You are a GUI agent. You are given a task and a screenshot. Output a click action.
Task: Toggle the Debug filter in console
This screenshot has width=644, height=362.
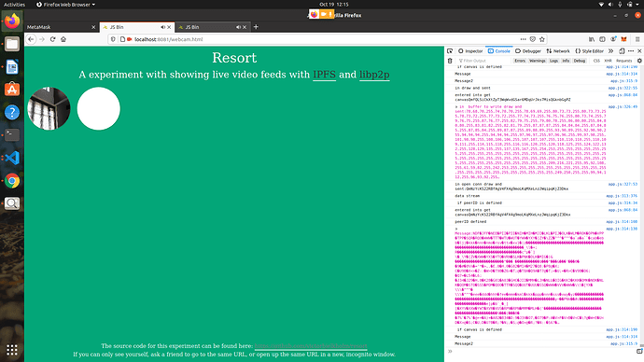tap(579, 61)
